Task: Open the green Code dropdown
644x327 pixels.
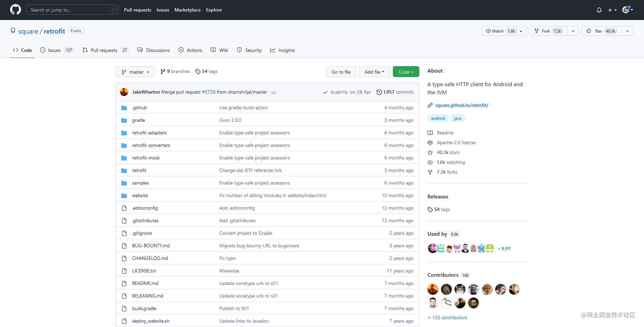Action: (x=406, y=72)
